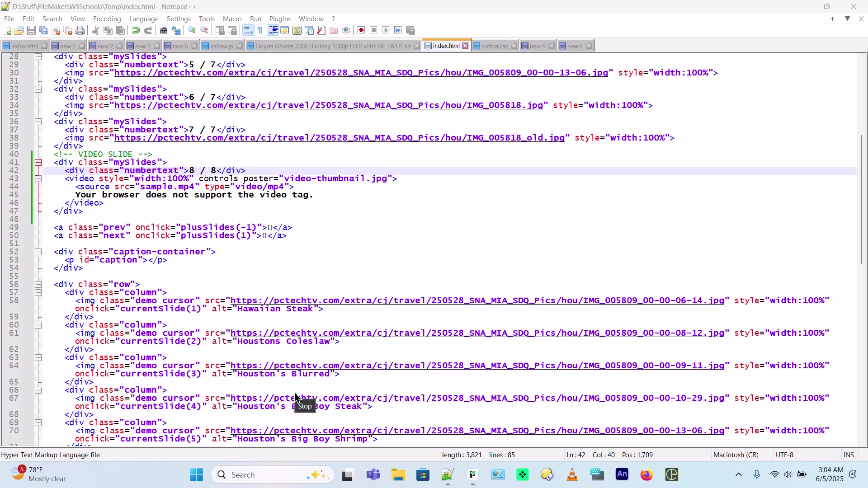Collapse the fold at line 32

(38, 89)
